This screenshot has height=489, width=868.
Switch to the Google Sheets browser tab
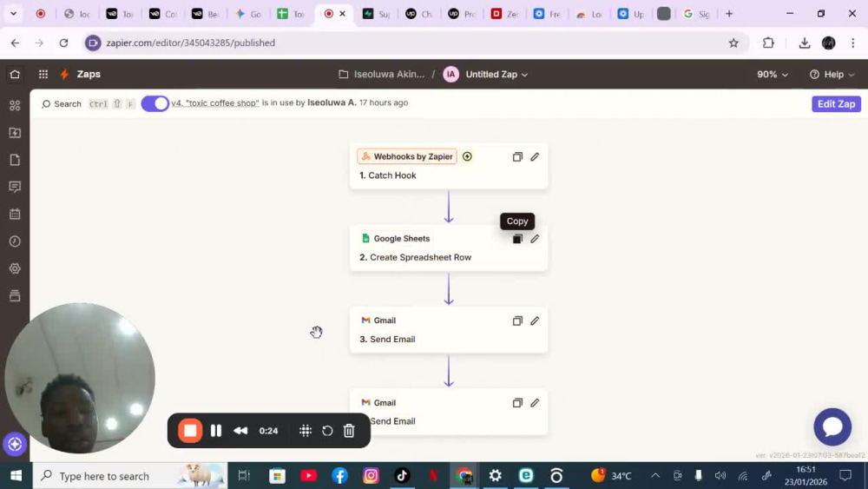291,14
